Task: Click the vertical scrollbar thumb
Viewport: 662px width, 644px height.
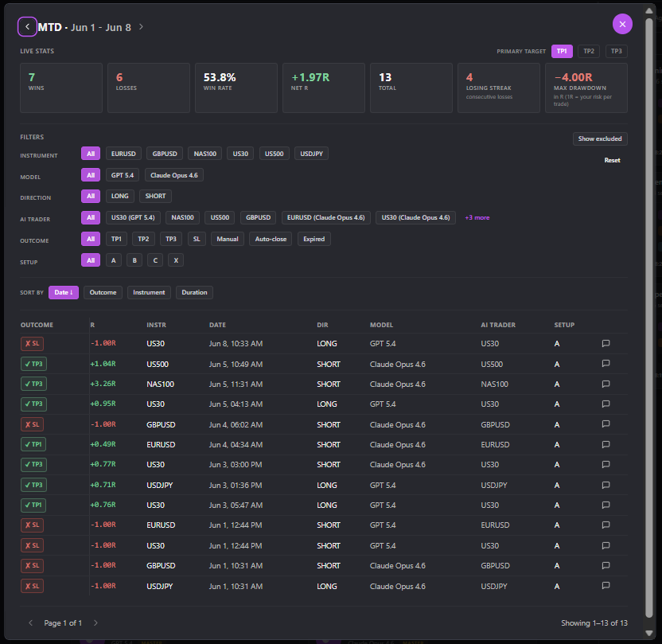Action: click(x=649, y=317)
